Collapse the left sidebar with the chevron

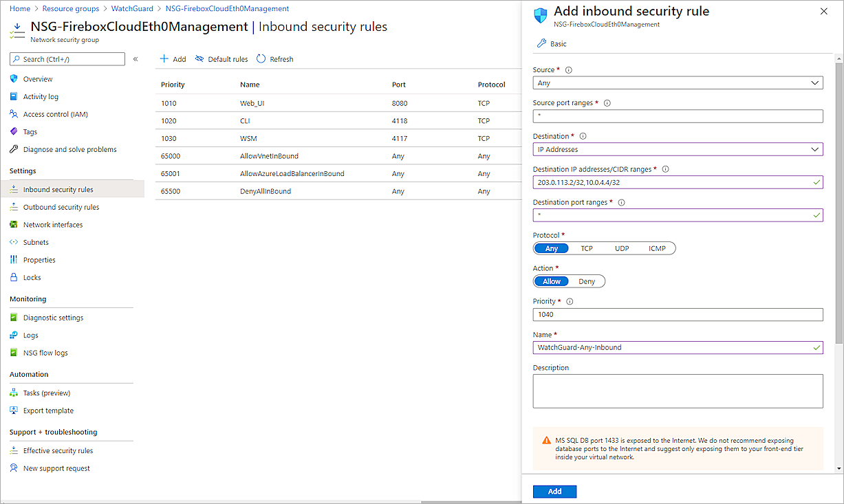136,58
